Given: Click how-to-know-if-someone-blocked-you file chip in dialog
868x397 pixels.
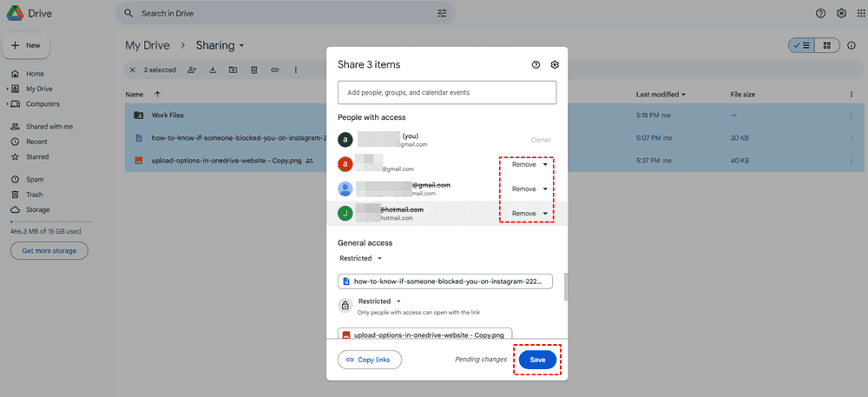Looking at the screenshot, I should pyautogui.click(x=445, y=281).
